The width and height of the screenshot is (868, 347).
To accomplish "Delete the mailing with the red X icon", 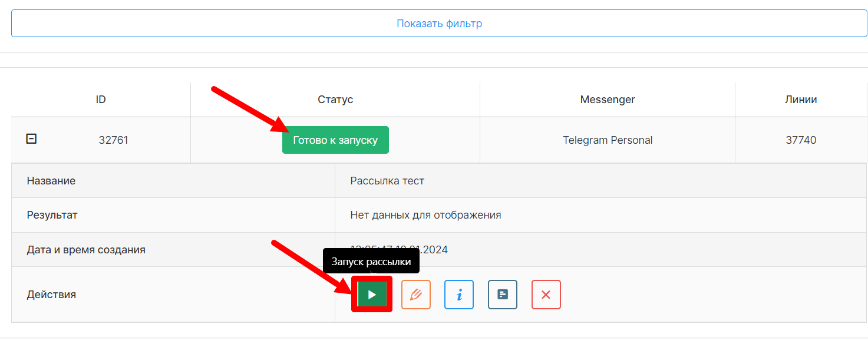I will coord(546,295).
